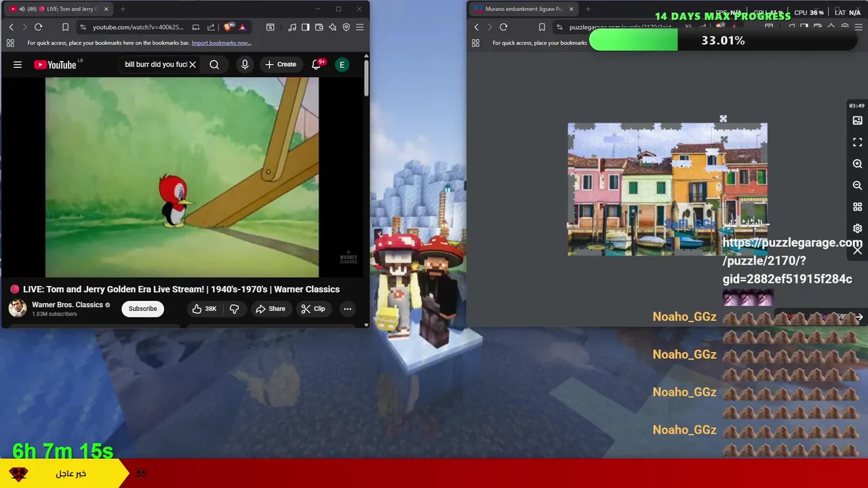Dislike the Tom and Jerry video
The height and width of the screenshot is (488, 868).
point(235,308)
